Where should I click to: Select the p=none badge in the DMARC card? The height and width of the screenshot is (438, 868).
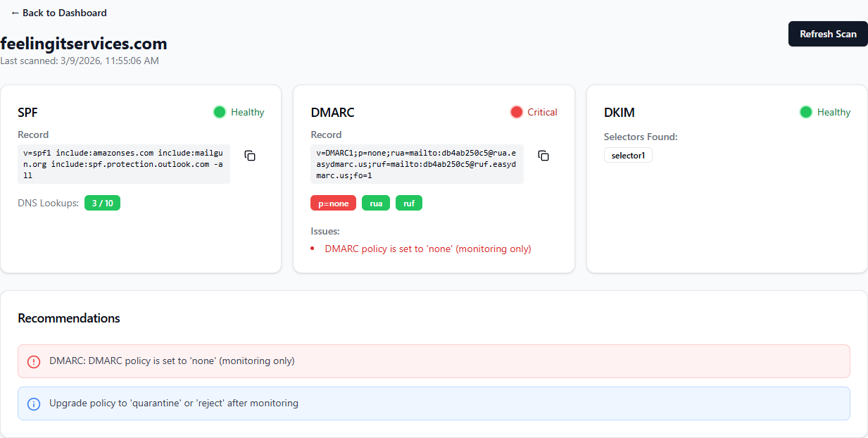(x=333, y=203)
